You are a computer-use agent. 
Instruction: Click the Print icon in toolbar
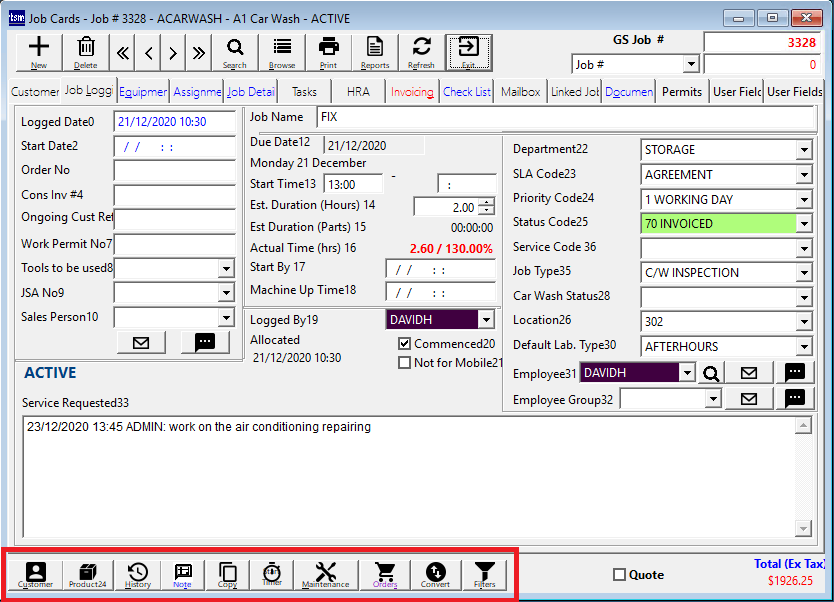[328, 51]
